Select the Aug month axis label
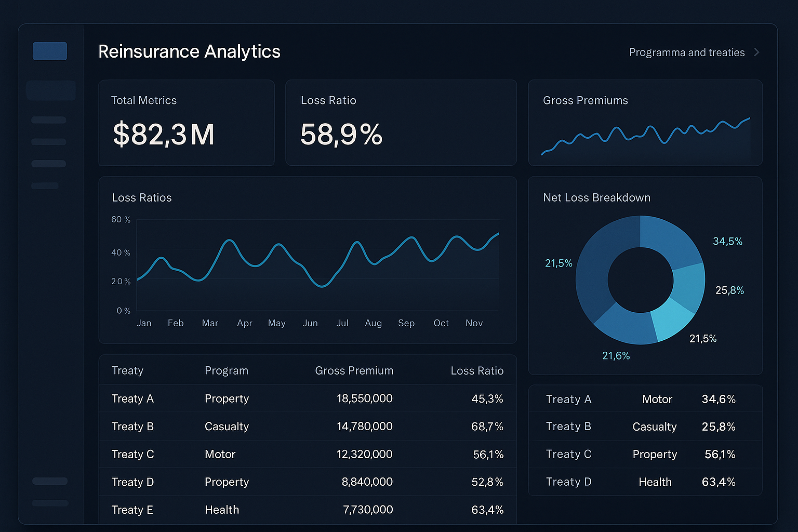Screen dimensions: 798x532 373,323
